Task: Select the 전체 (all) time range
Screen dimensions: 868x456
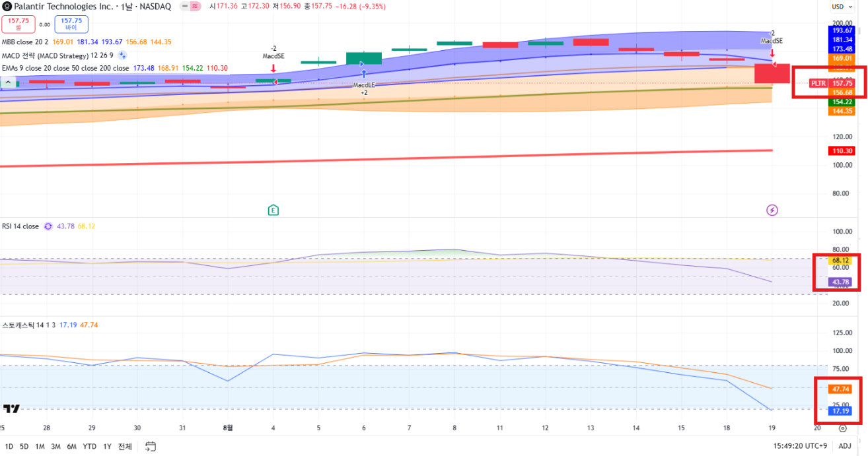Action: coord(125,447)
